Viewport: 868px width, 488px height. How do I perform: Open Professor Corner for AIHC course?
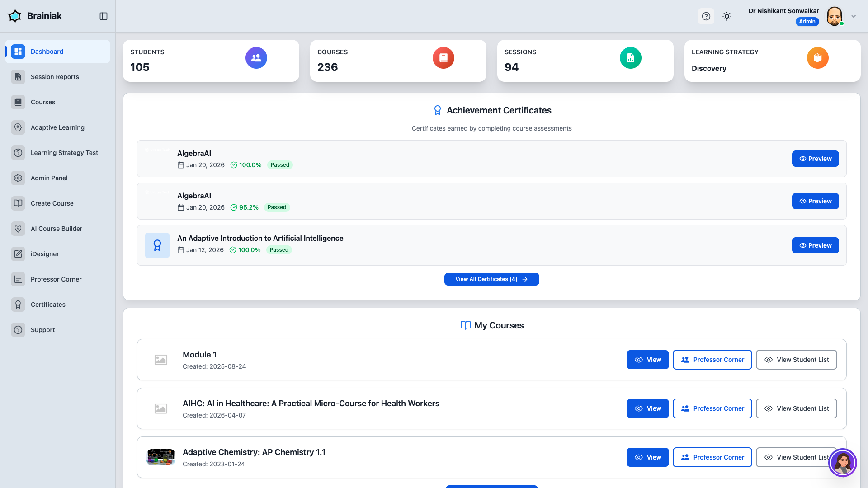tap(712, 408)
